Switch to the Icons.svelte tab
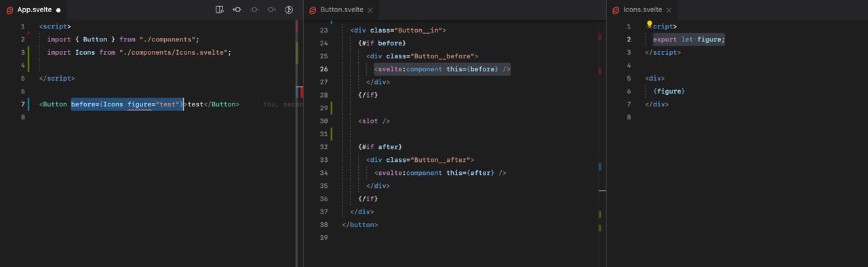This screenshot has width=868, height=267. coord(642,10)
